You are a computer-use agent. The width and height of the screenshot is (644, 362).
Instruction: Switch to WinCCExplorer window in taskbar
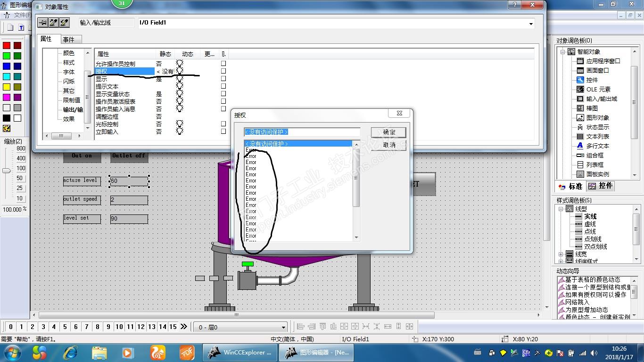click(x=240, y=352)
